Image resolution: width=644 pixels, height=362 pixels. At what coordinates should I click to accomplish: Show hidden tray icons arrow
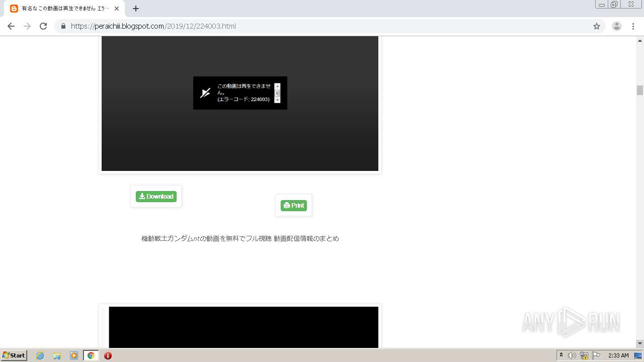[561, 355]
